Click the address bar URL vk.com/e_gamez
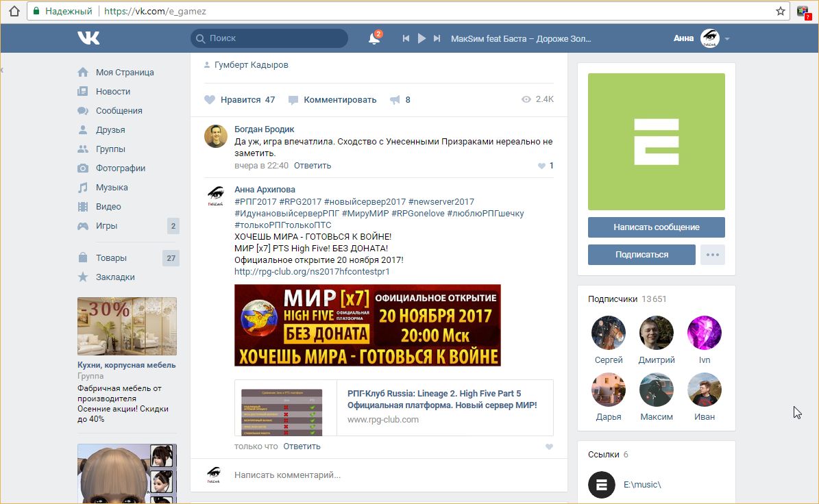Screen dimensions: 819x504 click(x=155, y=11)
